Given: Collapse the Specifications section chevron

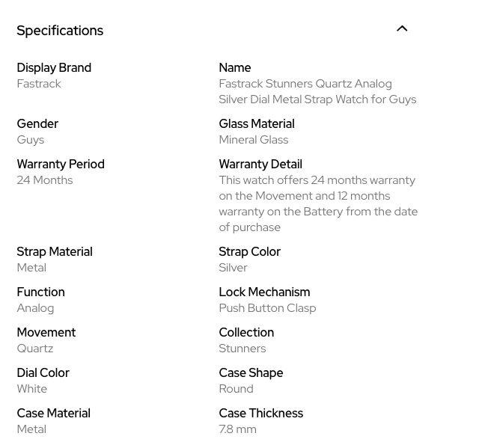Looking at the screenshot, I should pyautogui.click(x=402, y=29).
